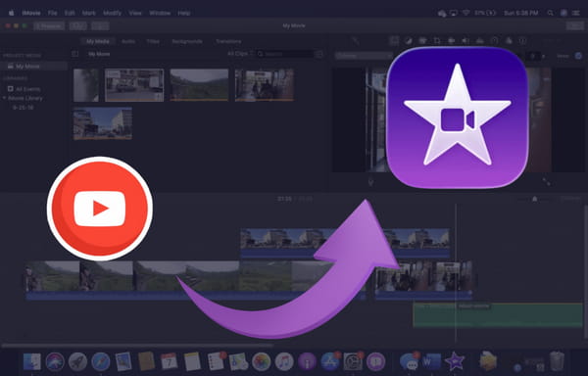Click the magic wand enhance icon
The height and width of the screenshot is (376, 588).
[355, 41]
